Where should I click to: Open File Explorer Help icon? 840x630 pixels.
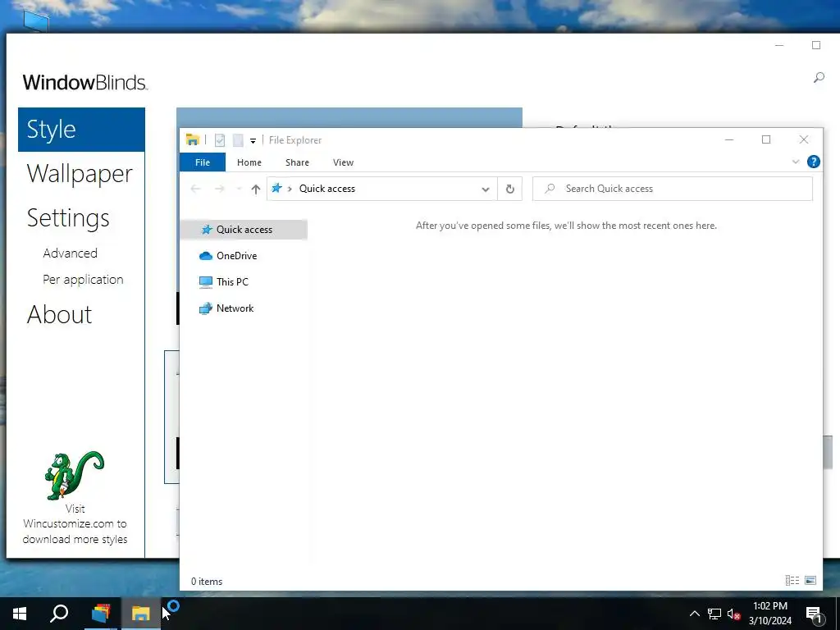pyautogui.click(x=813, y=162)
